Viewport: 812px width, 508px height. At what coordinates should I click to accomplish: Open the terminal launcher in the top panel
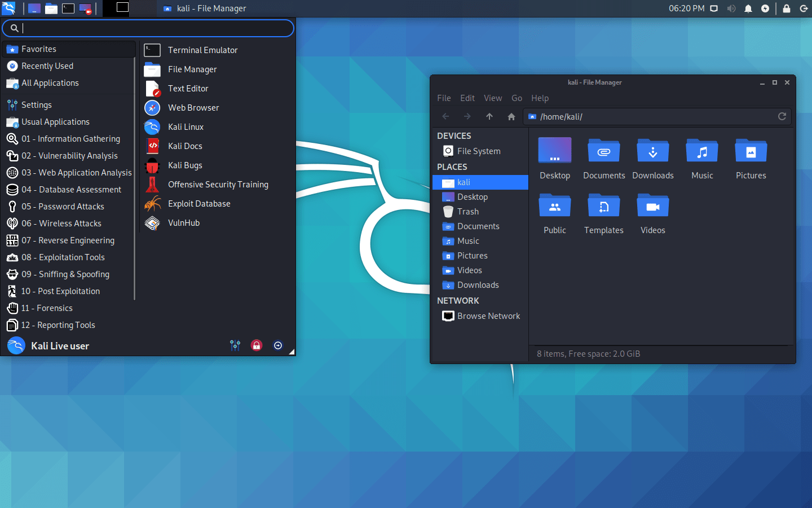(68, 8)
